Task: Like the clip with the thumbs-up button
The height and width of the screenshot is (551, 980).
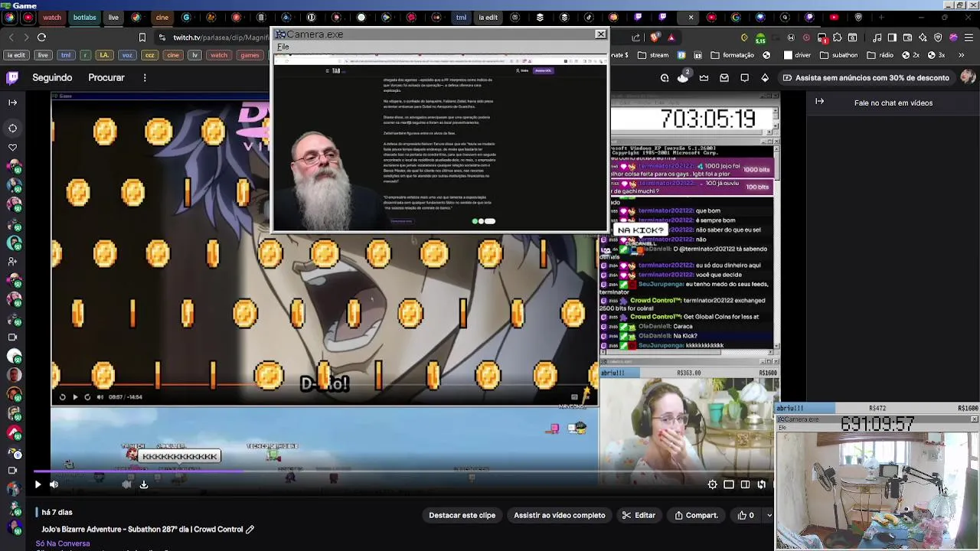Action: 746,515
